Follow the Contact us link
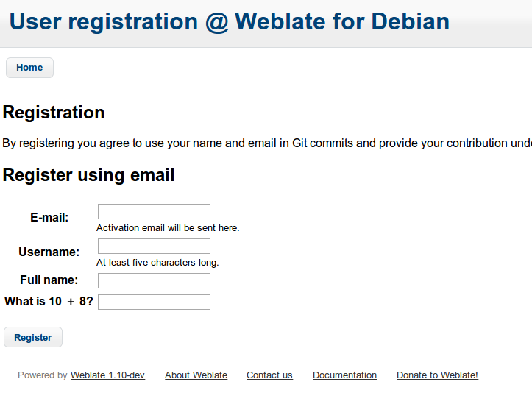The image size is (532, 404). (x=269, y=375)
